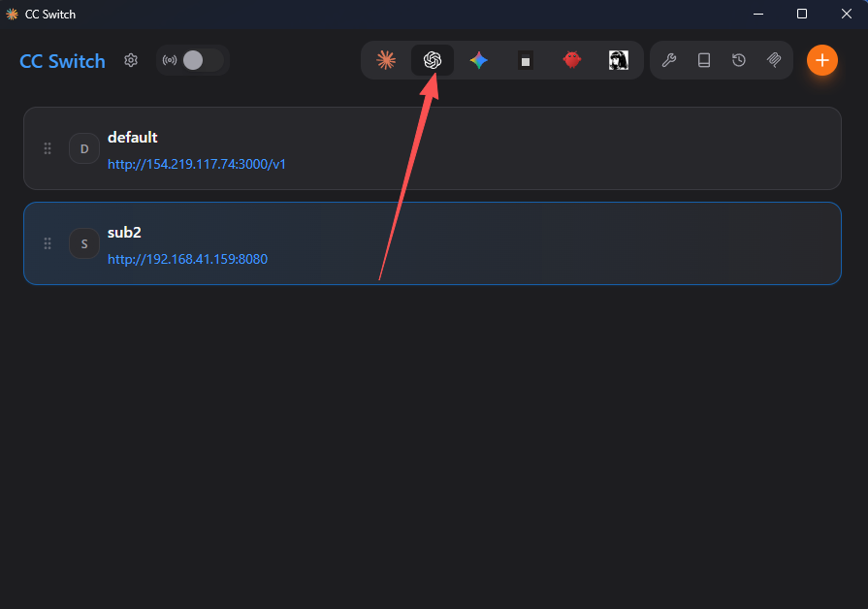Open settings via the gear icon

[131, 60]
